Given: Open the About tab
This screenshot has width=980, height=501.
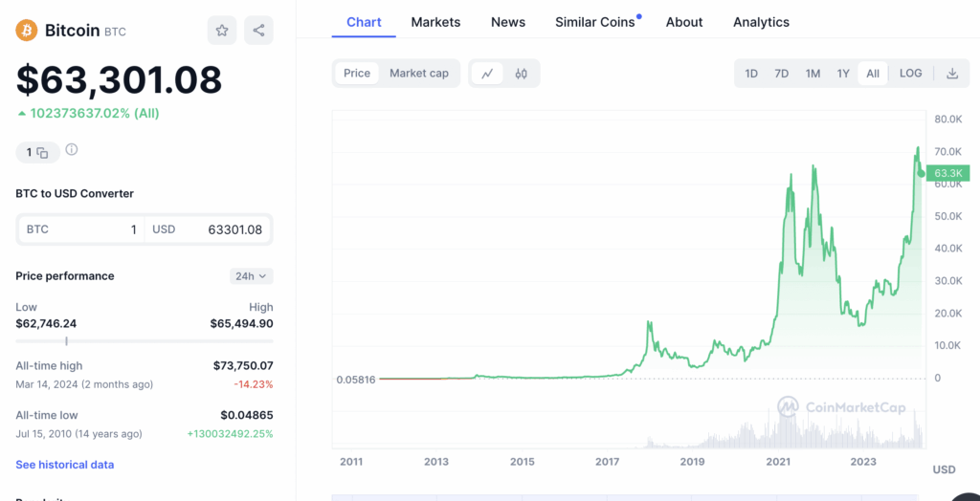Looking at the screenshot, I should coord(684,23).
